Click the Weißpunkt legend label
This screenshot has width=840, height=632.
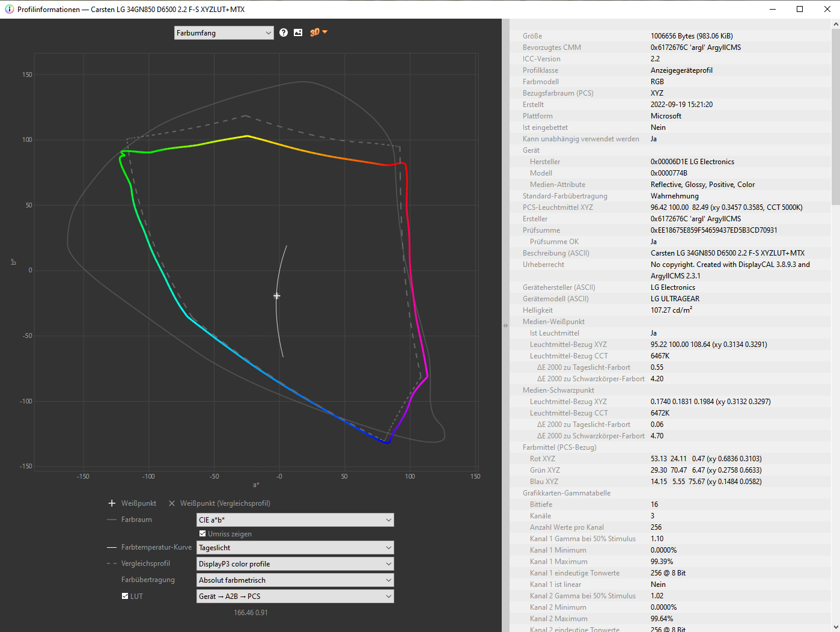(x=139, y=503)
